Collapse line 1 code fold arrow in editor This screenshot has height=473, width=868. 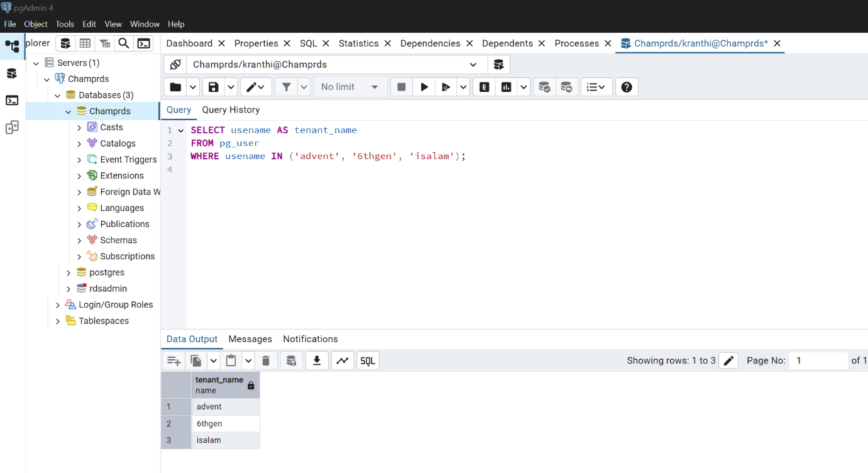(x=181, y=130)
